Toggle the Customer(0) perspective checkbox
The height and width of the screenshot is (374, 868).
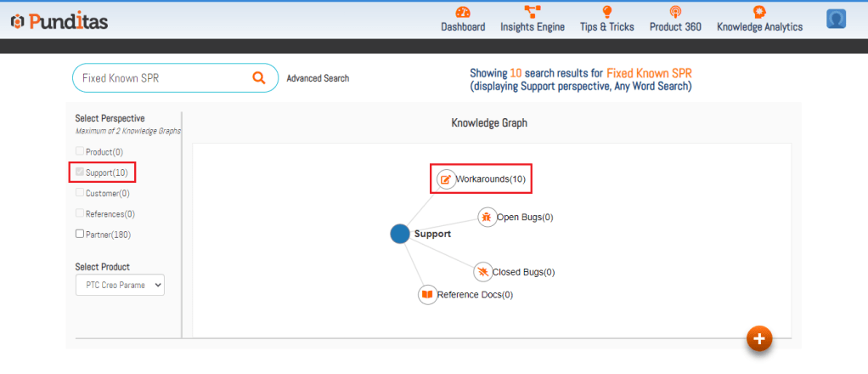pos(80,193)
